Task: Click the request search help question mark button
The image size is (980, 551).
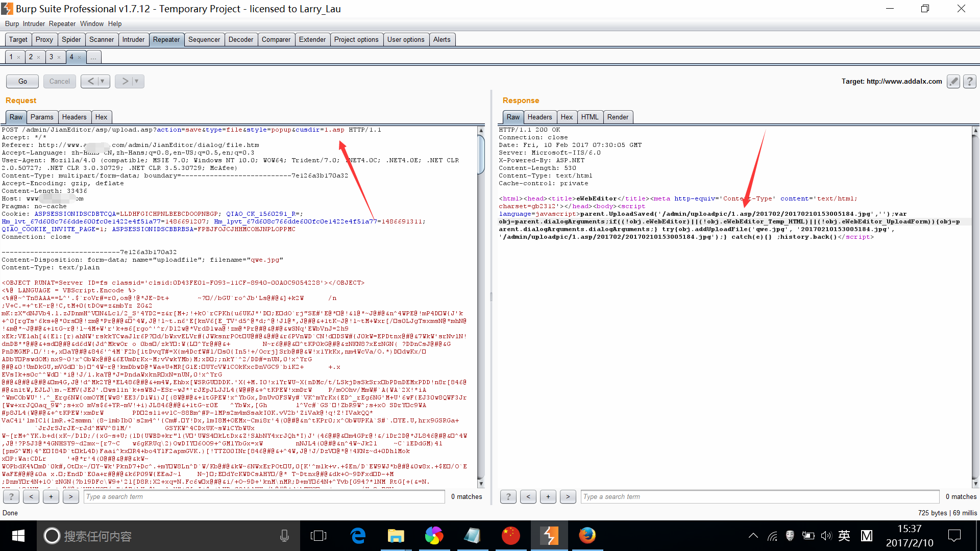Action: pos(11,496)
